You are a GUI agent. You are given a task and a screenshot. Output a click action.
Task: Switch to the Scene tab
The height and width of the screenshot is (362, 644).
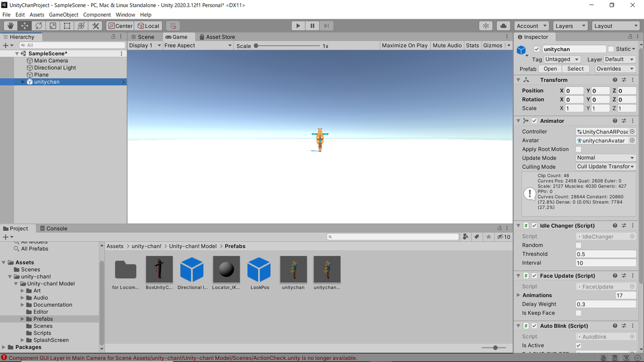coord(143,37)
